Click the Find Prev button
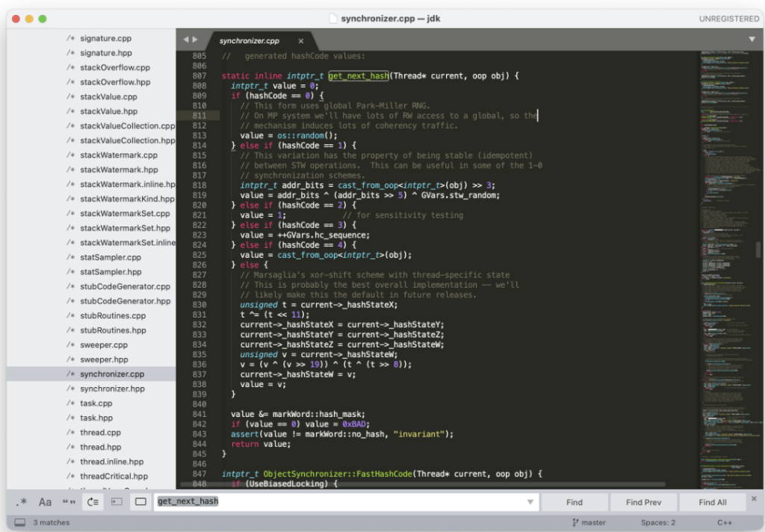The image size is (765, 532). (x=643, y=502)
